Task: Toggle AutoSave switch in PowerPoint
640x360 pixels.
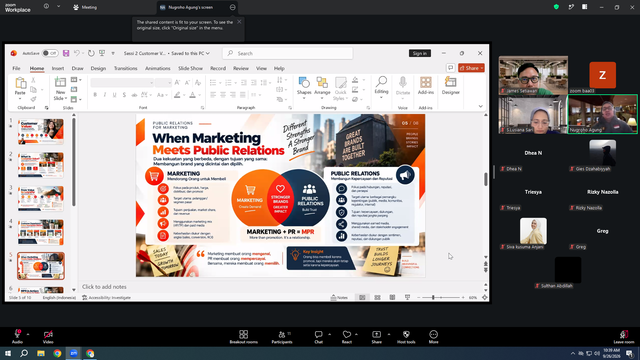Action: coord(50,53)
